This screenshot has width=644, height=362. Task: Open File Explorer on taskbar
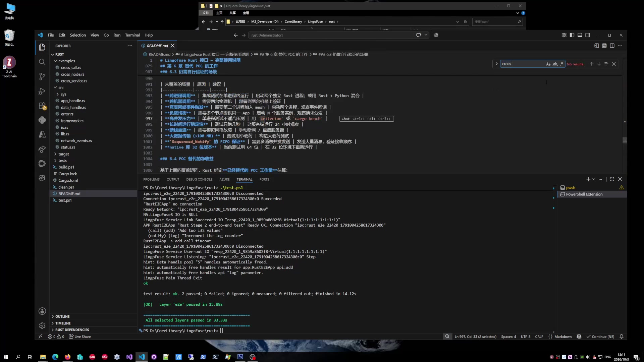43,357
